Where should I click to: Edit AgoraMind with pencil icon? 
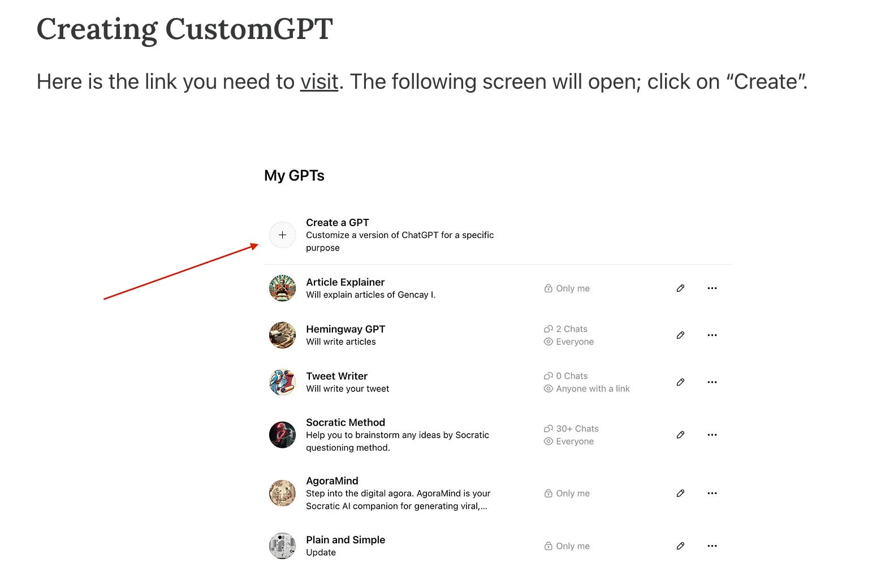[680, 493]
